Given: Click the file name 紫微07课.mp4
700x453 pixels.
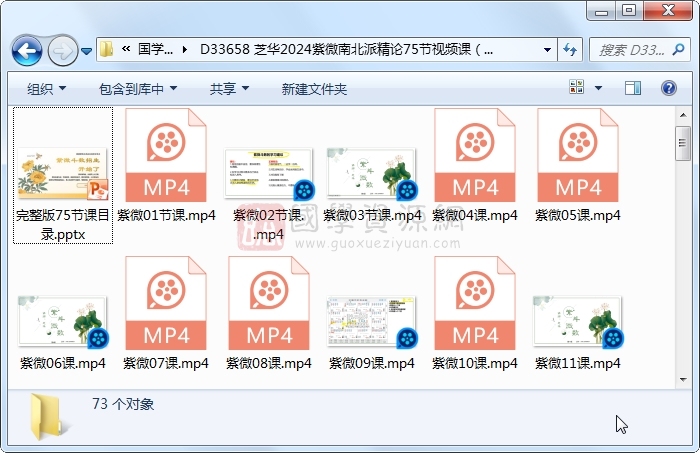Looking at the screenshot, I should point(166,363).
